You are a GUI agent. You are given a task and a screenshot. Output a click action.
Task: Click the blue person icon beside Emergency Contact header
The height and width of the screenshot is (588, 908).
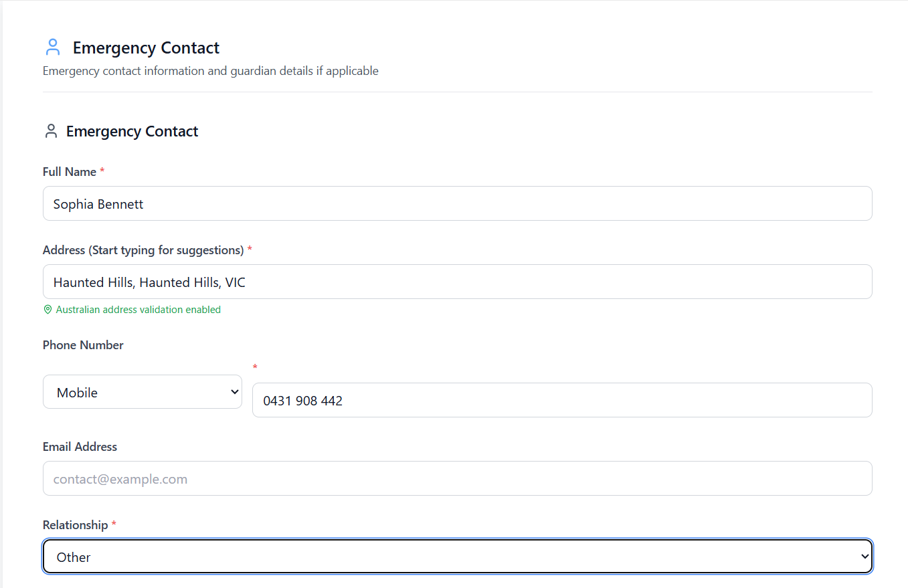53,47
